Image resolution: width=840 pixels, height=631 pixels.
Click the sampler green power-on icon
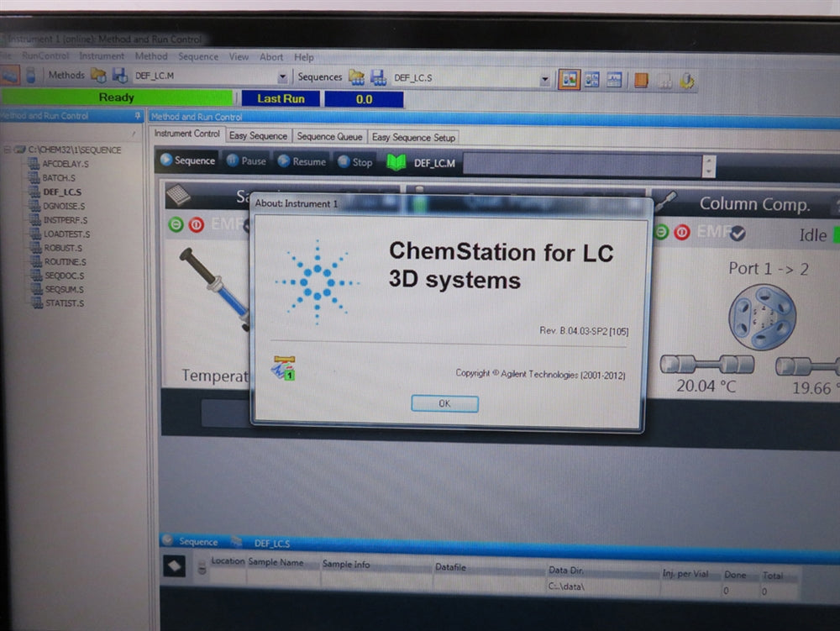(x=176, y=224)
